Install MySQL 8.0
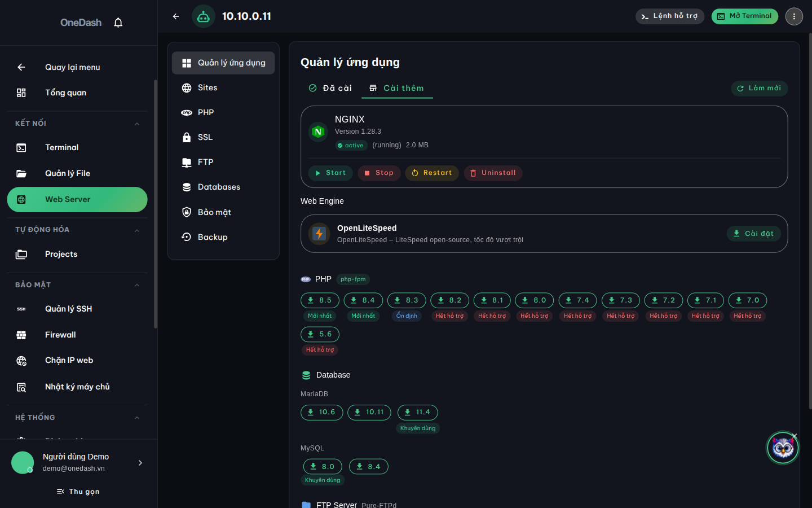 [x=323, y=467]
